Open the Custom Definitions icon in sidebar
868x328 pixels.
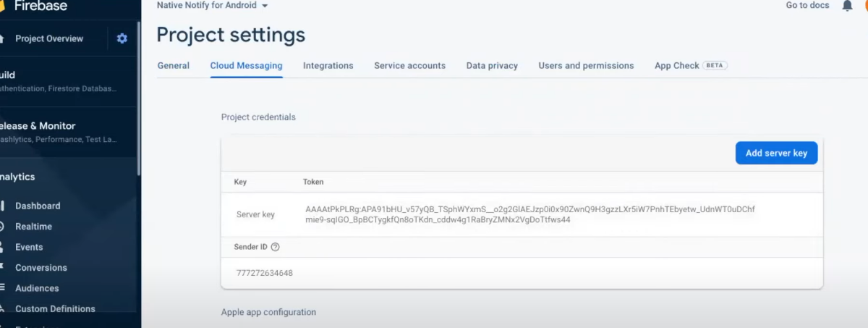tap(2, 308)
